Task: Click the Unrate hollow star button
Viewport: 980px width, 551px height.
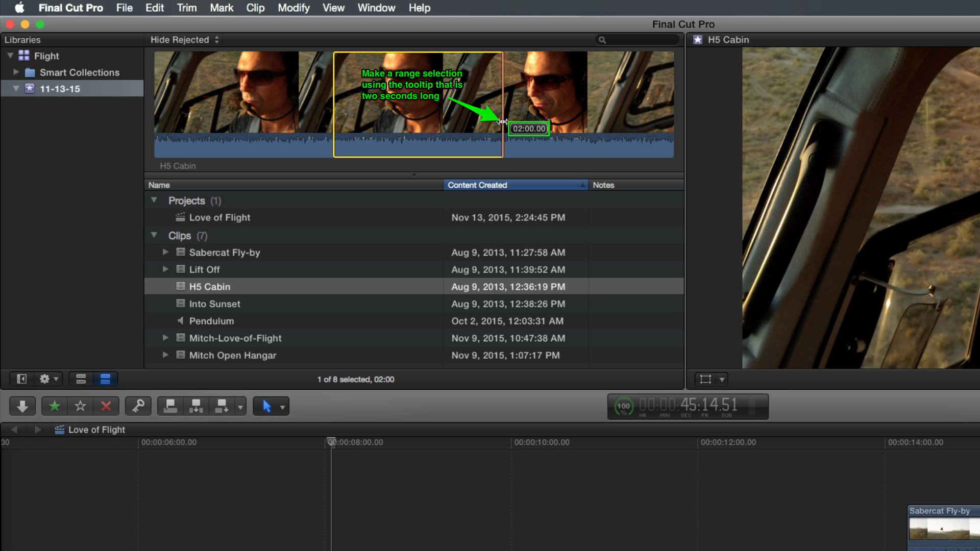Action: 80,406
